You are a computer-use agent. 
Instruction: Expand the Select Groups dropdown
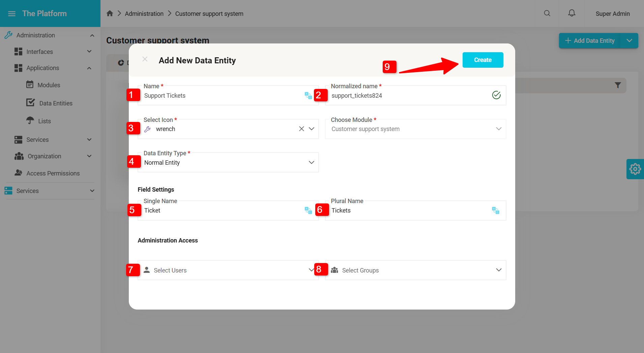pyautogui.click(x=498, y=270)
